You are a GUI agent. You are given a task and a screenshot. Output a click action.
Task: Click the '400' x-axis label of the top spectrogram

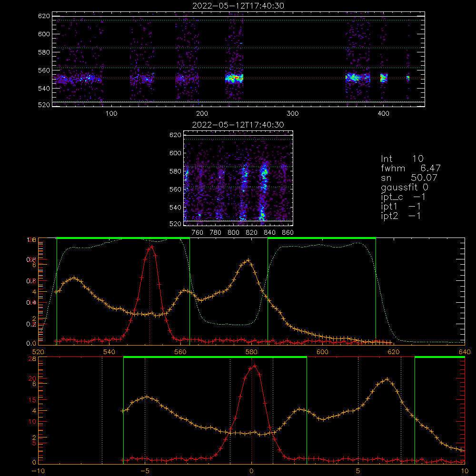[x=383, y=114]
